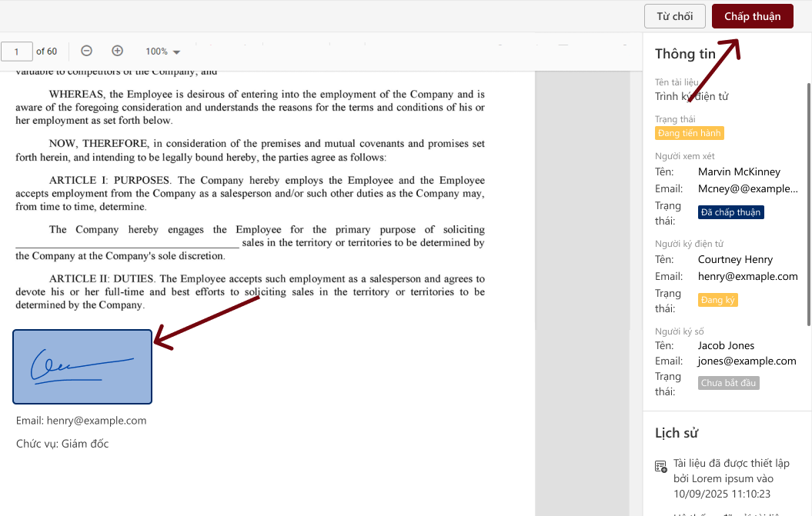The width and height of the screenshot is (812, 516).
Task: Click the Lịch sử section heading
Action: click(x=677, y=433)
